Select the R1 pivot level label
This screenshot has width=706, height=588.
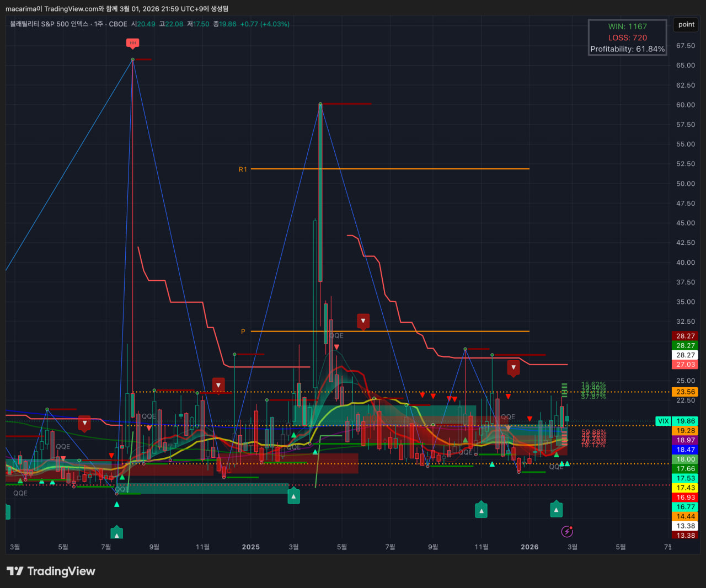click(243, 169)
